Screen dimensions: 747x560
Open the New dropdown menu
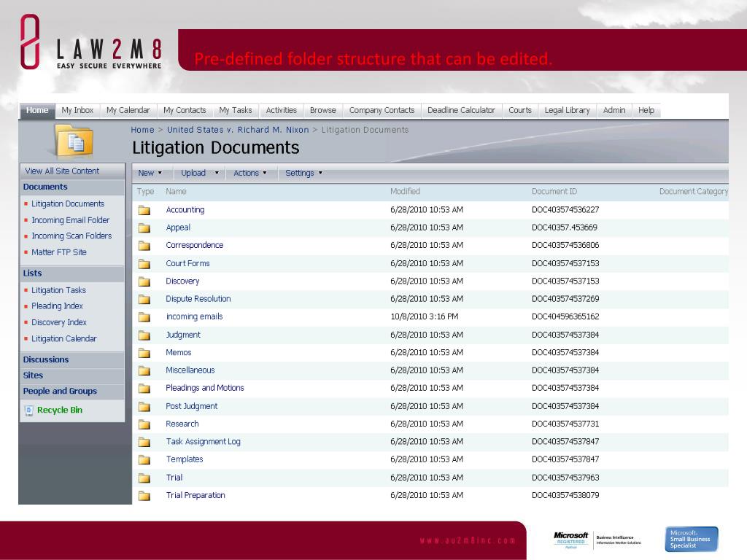pyautogui.click(x=150, y=174)
